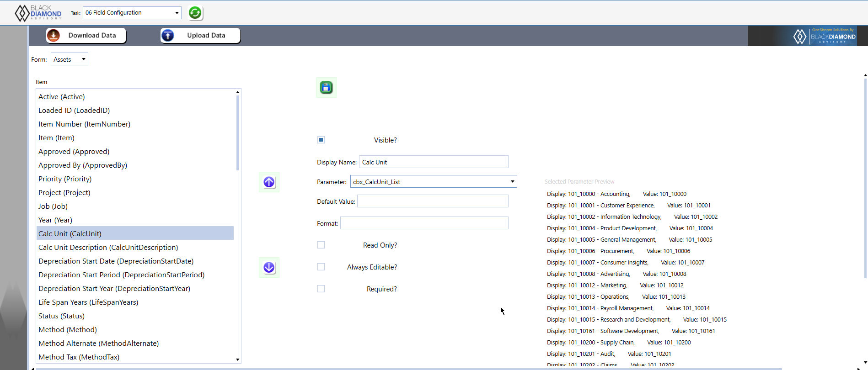Select Depreciation Start Date in item list
The height and width of the screenshot is (370, 868).
click(x=116, y=261)
